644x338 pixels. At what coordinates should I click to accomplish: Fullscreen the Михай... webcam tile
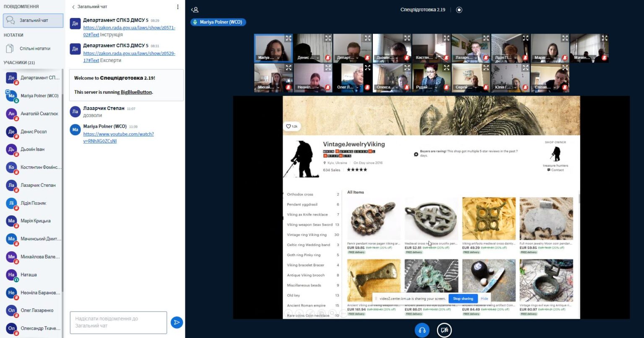pyautogui.click(x=288, y=67)
